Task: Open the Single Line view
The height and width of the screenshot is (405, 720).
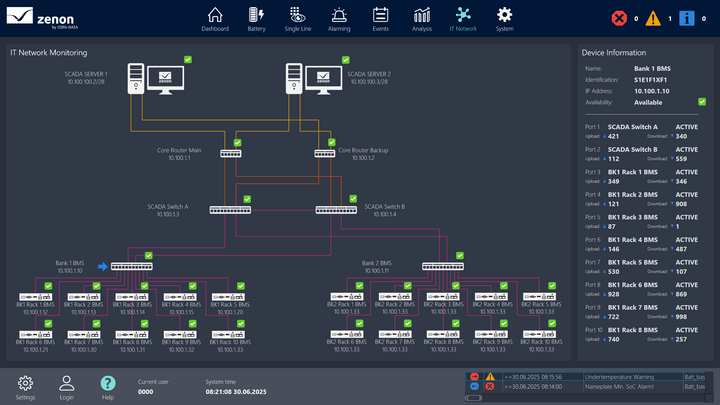Action: click(x=298, y=19)
